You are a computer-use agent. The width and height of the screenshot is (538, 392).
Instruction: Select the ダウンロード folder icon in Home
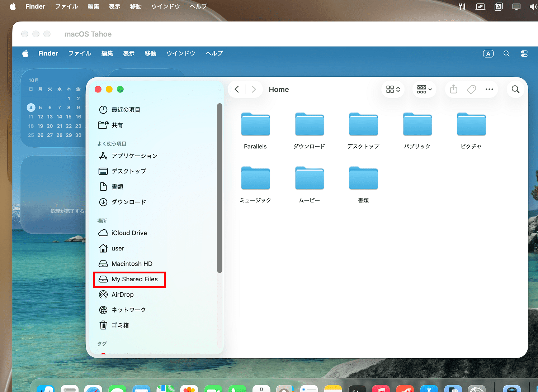coord(310,124)
